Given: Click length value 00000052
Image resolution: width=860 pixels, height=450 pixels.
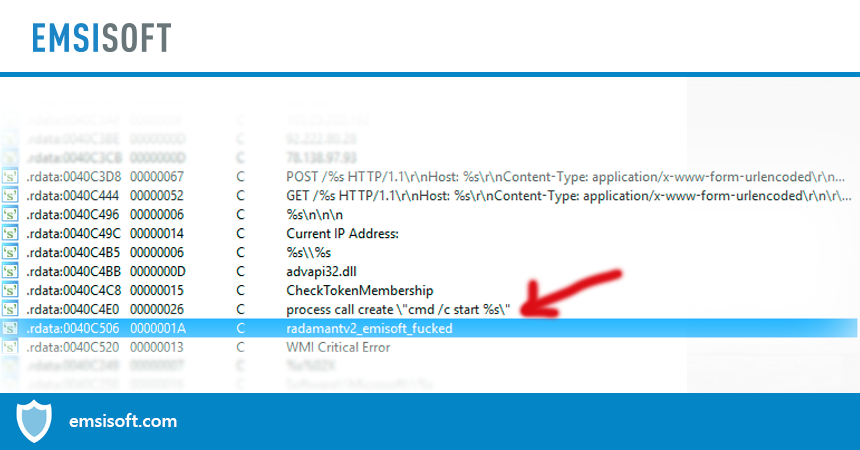Looking at the screenshot, I should click(x=157, y=195).
